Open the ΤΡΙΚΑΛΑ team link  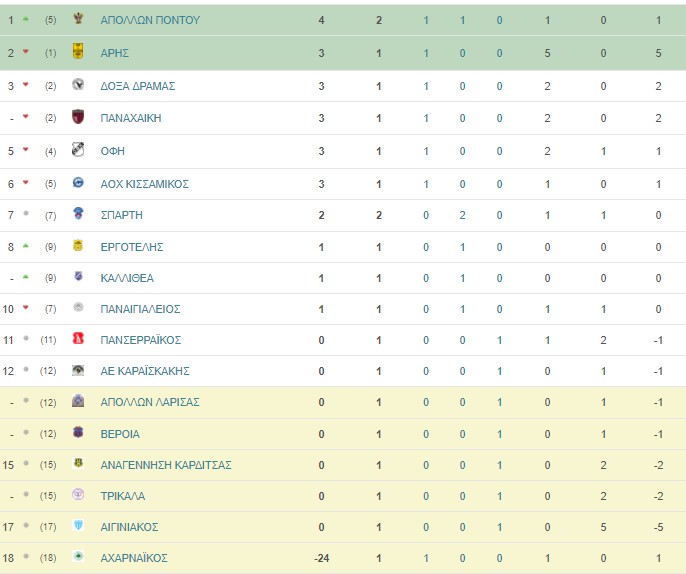point(122,496)
